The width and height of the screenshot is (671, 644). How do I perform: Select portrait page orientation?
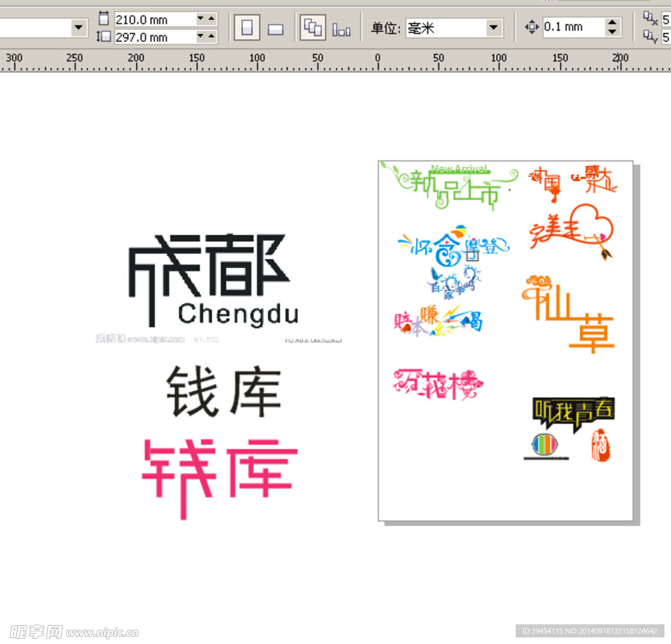(x=247, y=29)
